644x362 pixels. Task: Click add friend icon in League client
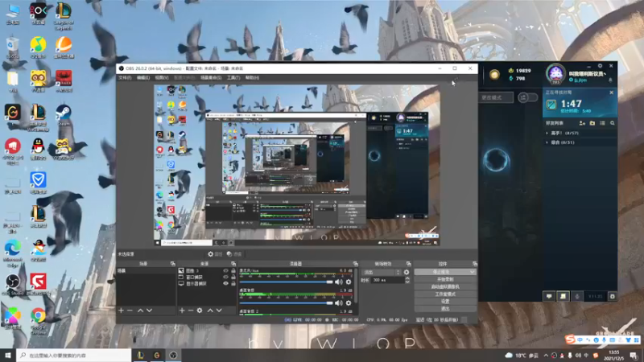point(582,123)
